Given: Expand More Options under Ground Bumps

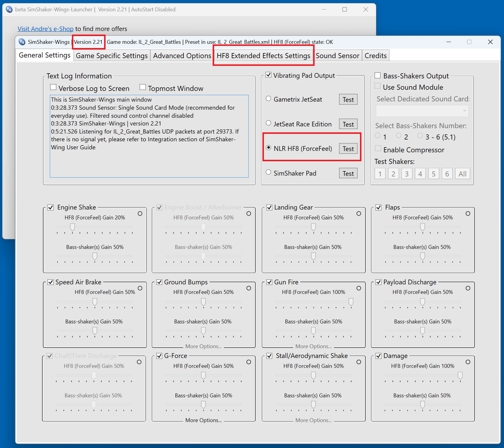Looking at the screenshot, I should (204, 346).
